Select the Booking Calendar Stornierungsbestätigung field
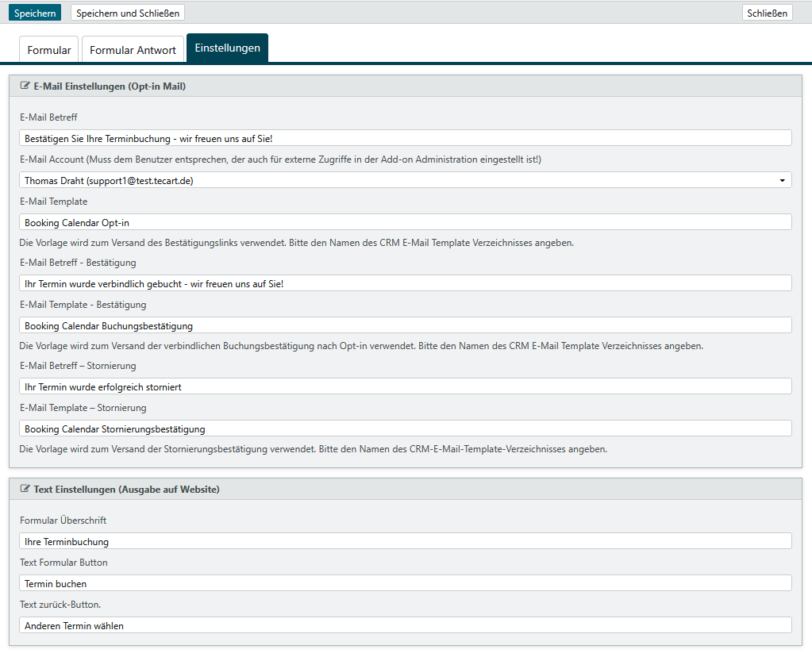Screen dimensions: 812x657 click(x=405, y=428)
